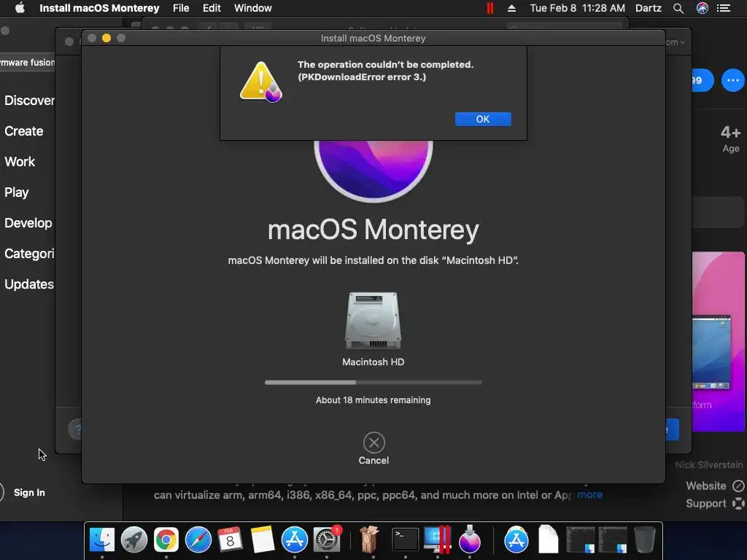The height and width of the screenshot is (560, 747).
Task: Expand the app description with more link
Action: pos(589,495)
